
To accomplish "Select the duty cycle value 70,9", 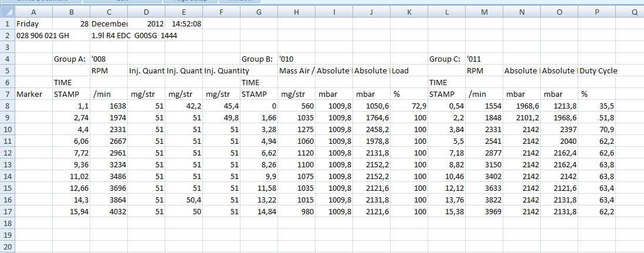I will [x=597, y=129].
